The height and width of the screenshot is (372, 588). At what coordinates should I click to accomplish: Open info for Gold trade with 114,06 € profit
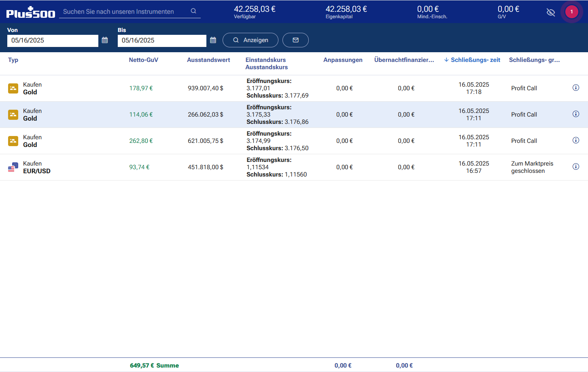[x=576, y=114]
